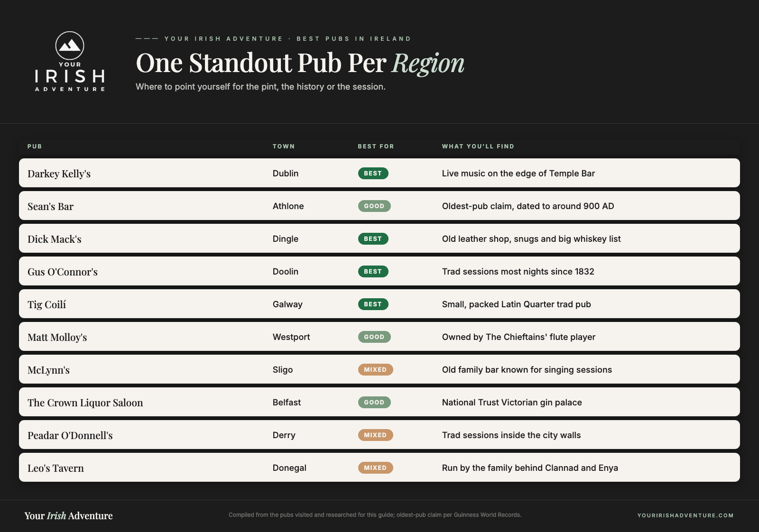Click the 'Where to point yourself' subtitle
759x532 pixels.
coord(260,87)
